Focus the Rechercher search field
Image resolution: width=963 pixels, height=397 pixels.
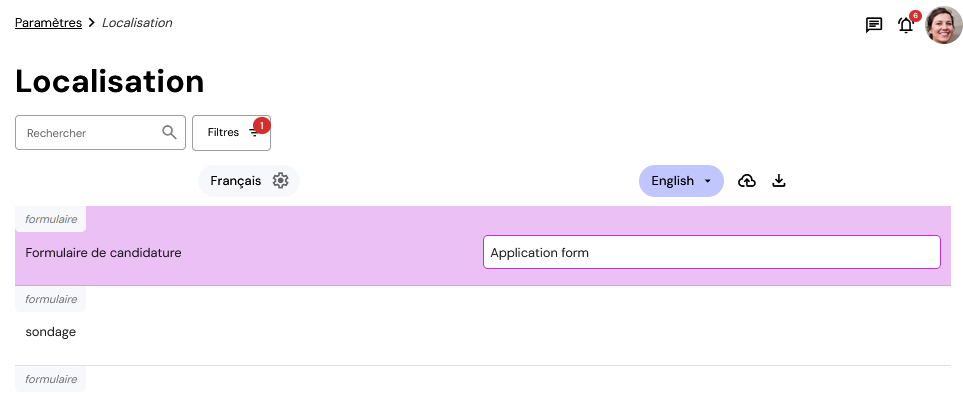click(x=100, y=133)
